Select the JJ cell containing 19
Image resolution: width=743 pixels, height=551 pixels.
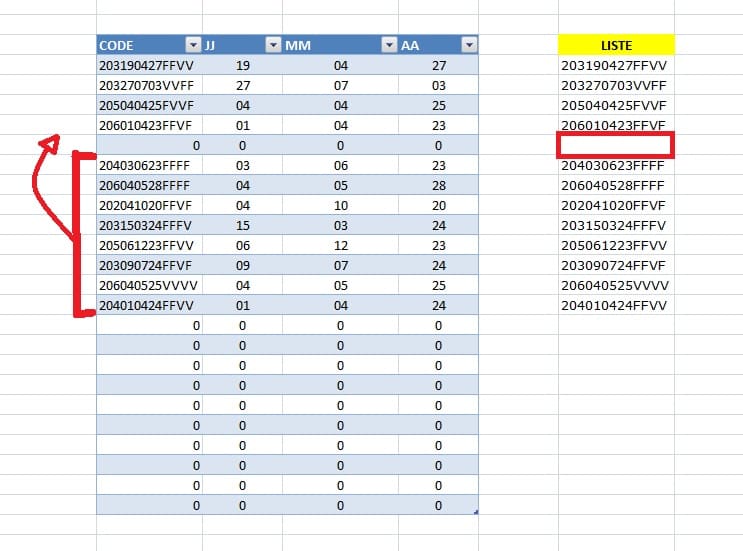coord(241,65)
